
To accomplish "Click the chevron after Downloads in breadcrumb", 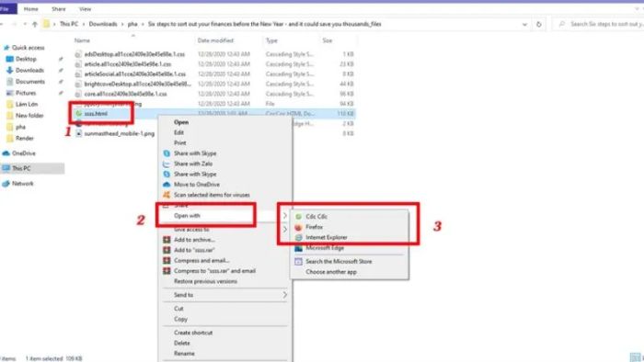I will 122,24.
